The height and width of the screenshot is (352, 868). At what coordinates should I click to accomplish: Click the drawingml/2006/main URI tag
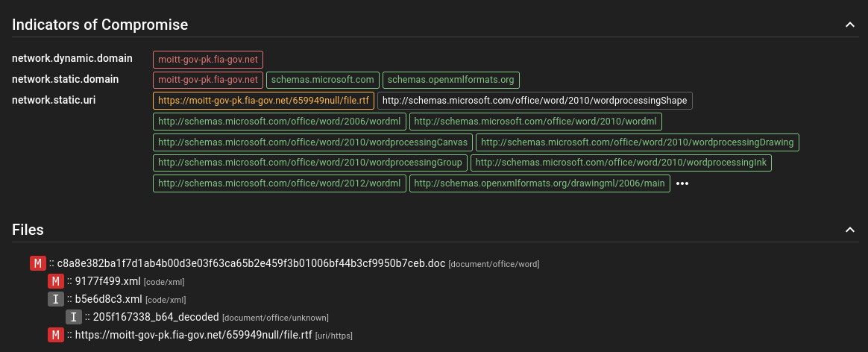coord(540,183)
